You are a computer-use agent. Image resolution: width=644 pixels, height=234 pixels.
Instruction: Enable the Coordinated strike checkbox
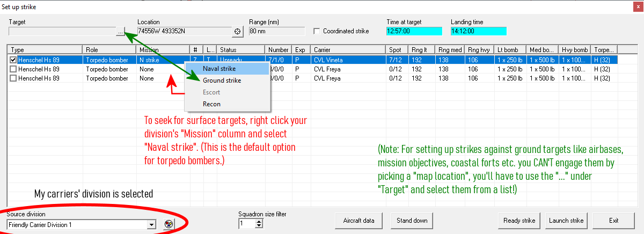click(317, 31)
